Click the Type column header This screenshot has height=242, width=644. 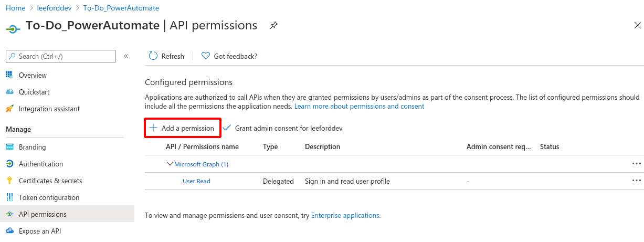270,146
